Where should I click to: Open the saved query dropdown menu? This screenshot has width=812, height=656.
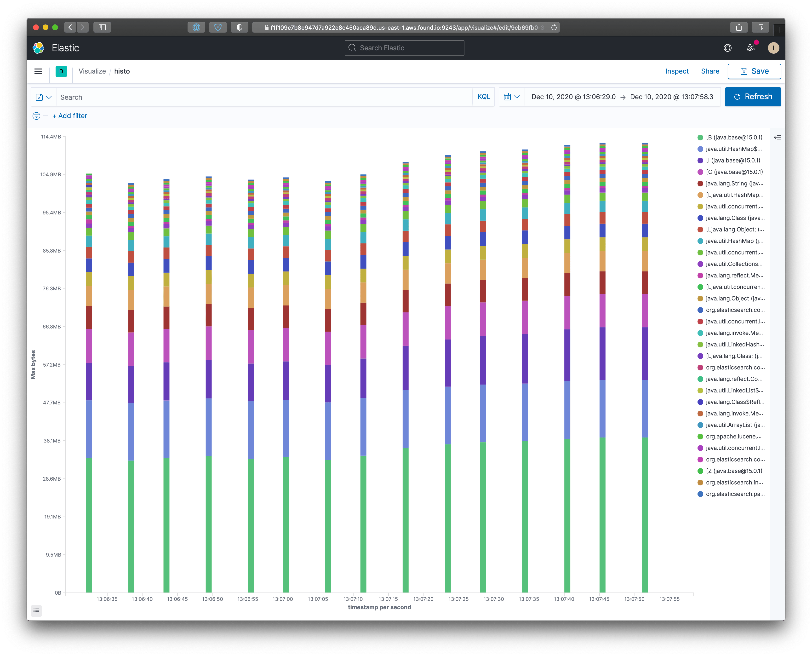point(43,97)
